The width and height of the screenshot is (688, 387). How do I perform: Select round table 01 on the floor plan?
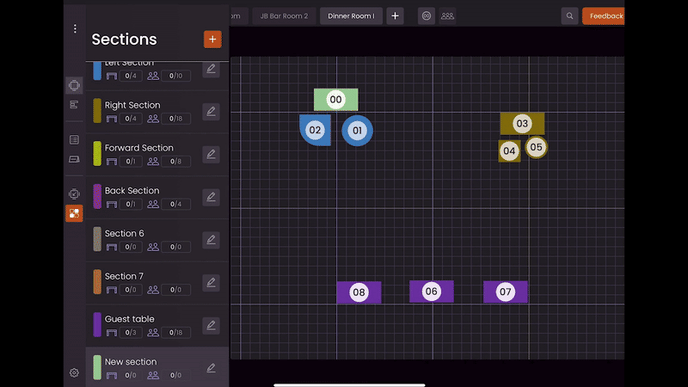click(357, 130)
